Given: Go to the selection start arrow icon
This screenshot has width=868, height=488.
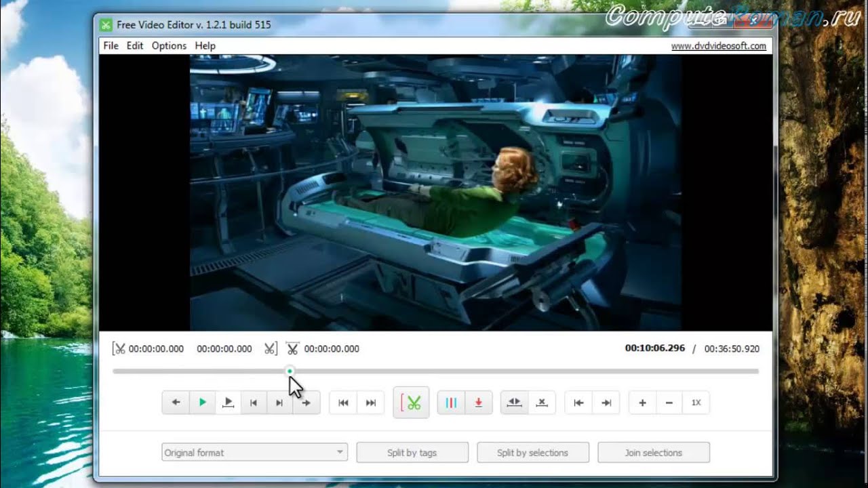Looking at the screenshot, I should tap(578, 403).
